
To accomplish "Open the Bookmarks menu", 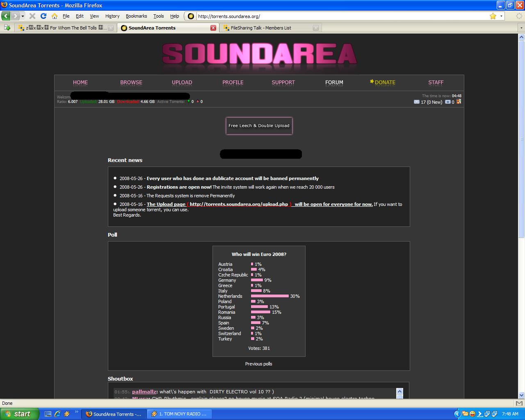I will pyautogui.click(x=136, y=16).
